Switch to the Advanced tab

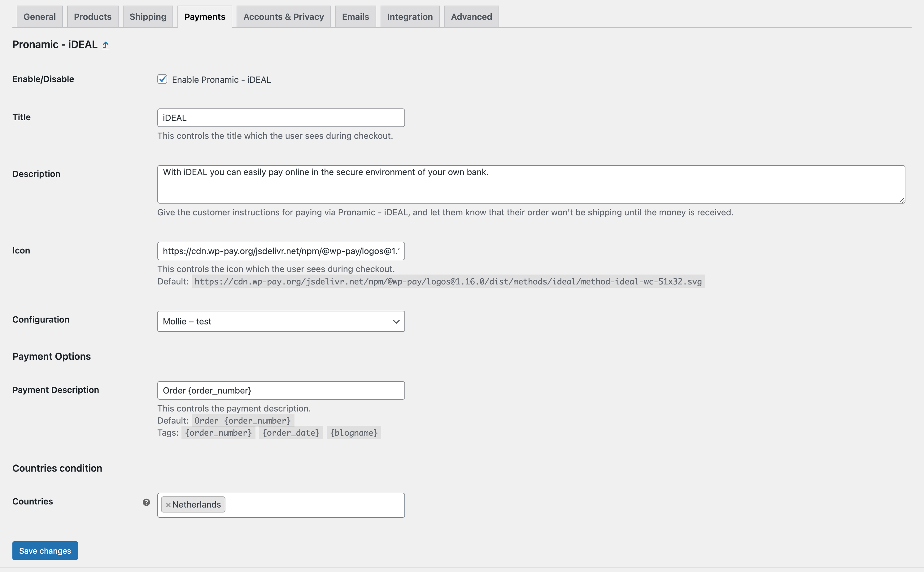click(471, 16)
